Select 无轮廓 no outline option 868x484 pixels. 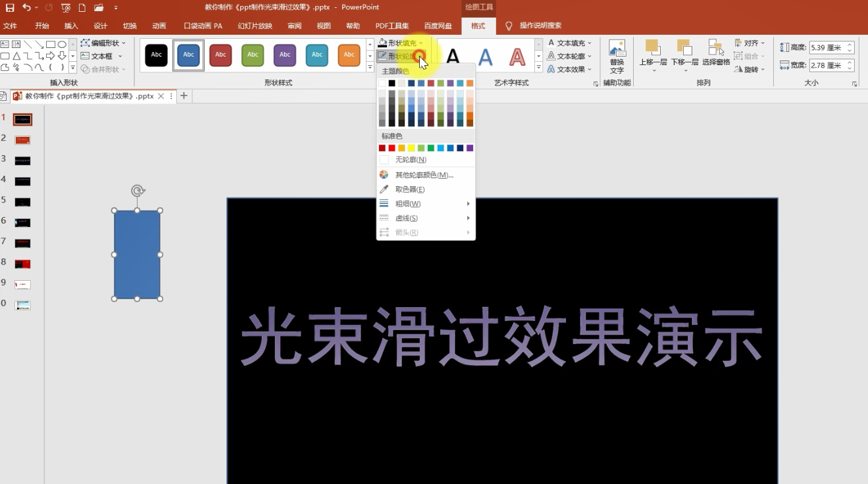coord(426,160)
